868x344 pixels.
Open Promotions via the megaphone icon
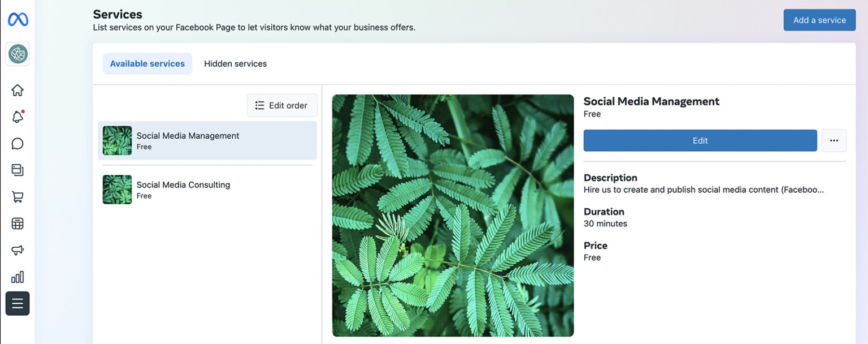18,250
